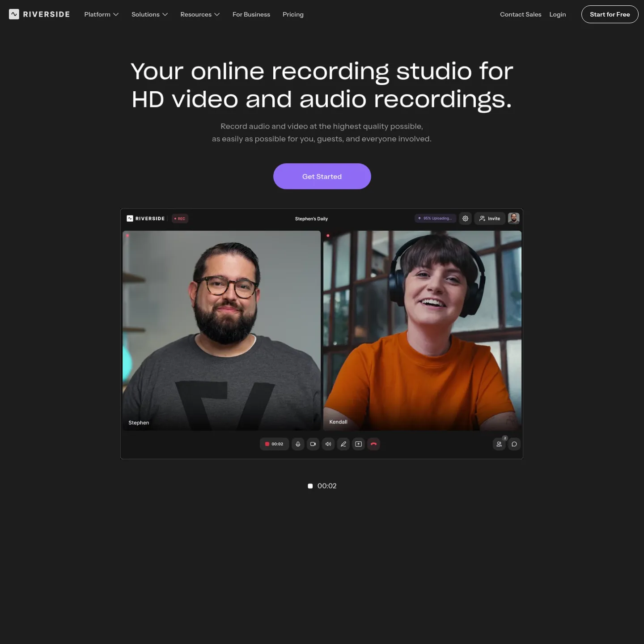Click the pen edit icon in the toolbar

pyautogui.click(x=343, y=444)
